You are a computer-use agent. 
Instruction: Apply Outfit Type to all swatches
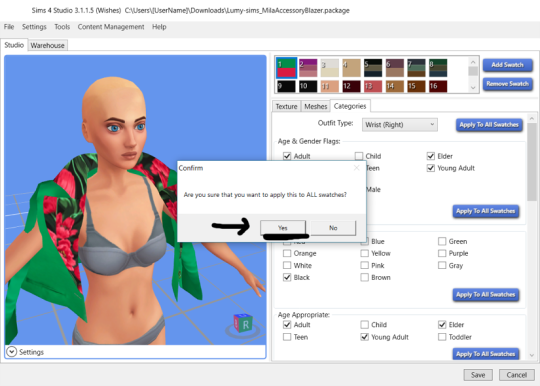(489, 125)
